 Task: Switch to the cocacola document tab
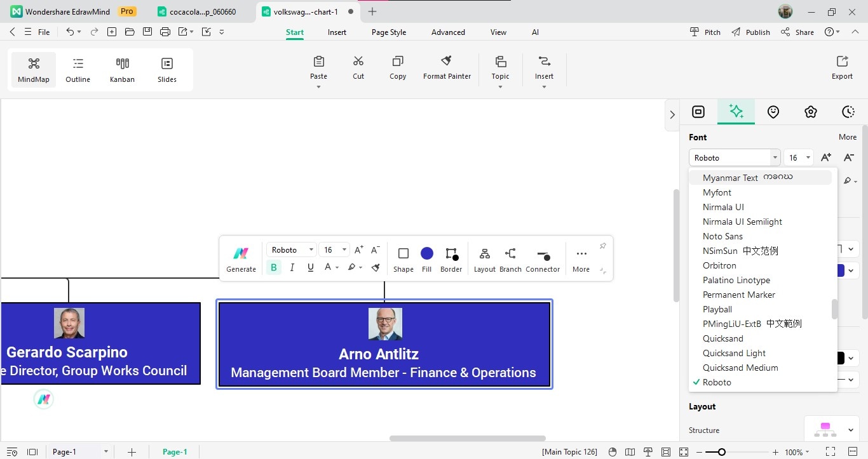[x=203, y=11]
